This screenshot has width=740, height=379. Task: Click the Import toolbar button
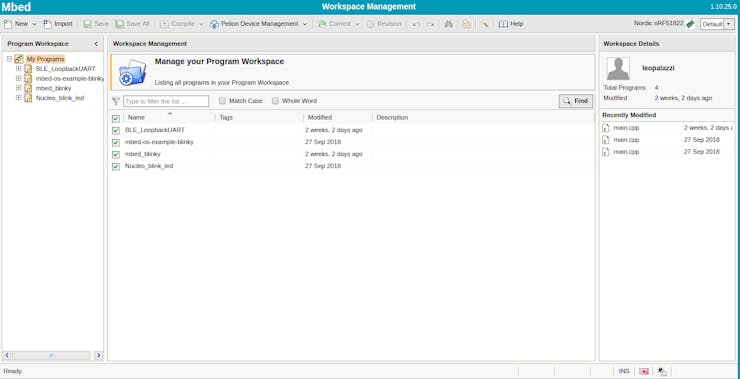(58, 24)
